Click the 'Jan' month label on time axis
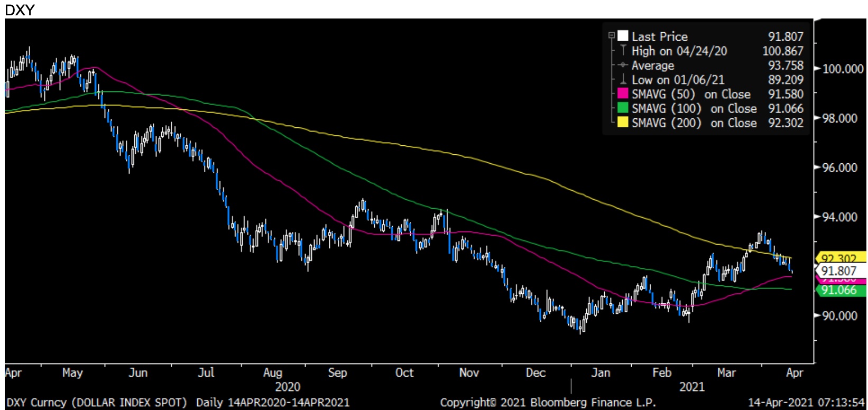The width and height of the screenshot is (868, 410). click(x=601, y=372)
